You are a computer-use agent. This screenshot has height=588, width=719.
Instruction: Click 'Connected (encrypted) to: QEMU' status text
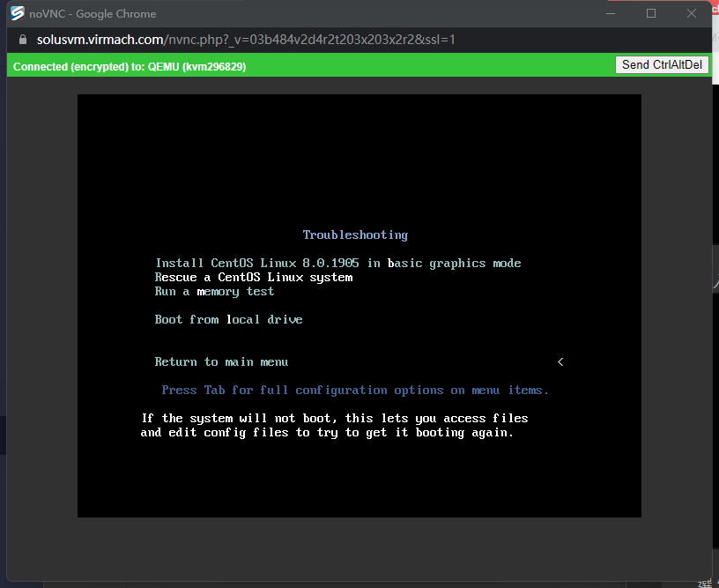pos(130,66)
